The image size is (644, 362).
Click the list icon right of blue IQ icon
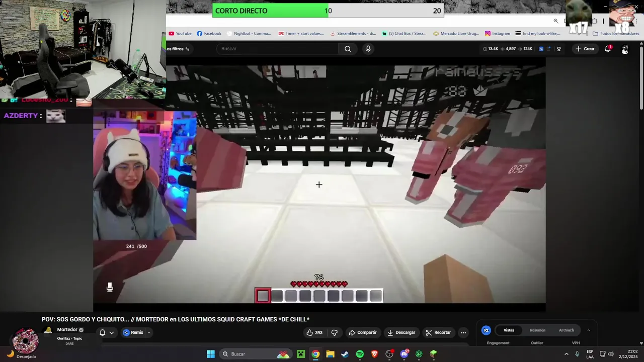click(x=548, y=49)
